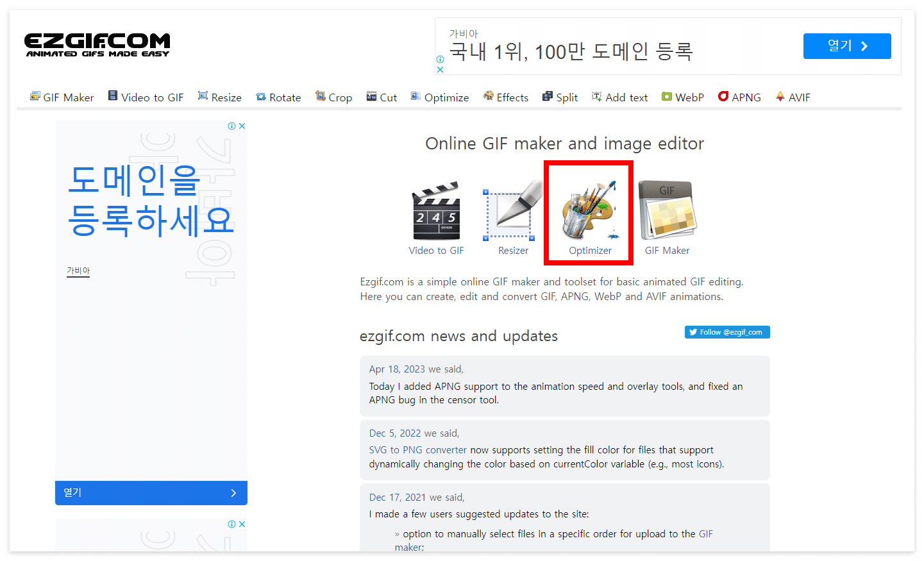This screenshot has width=924, height=561.
Task: Open the AVIF menu item
Action: (x=793, y=97)
